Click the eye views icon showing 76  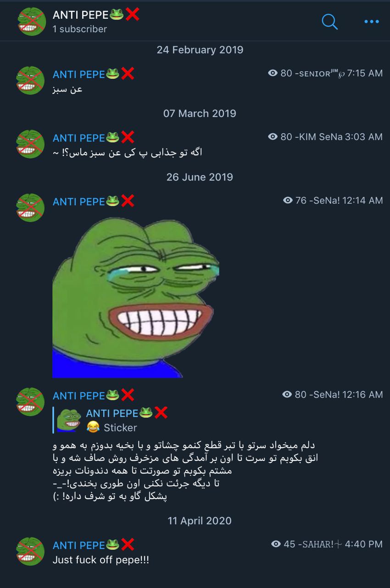tap(288, 200)
